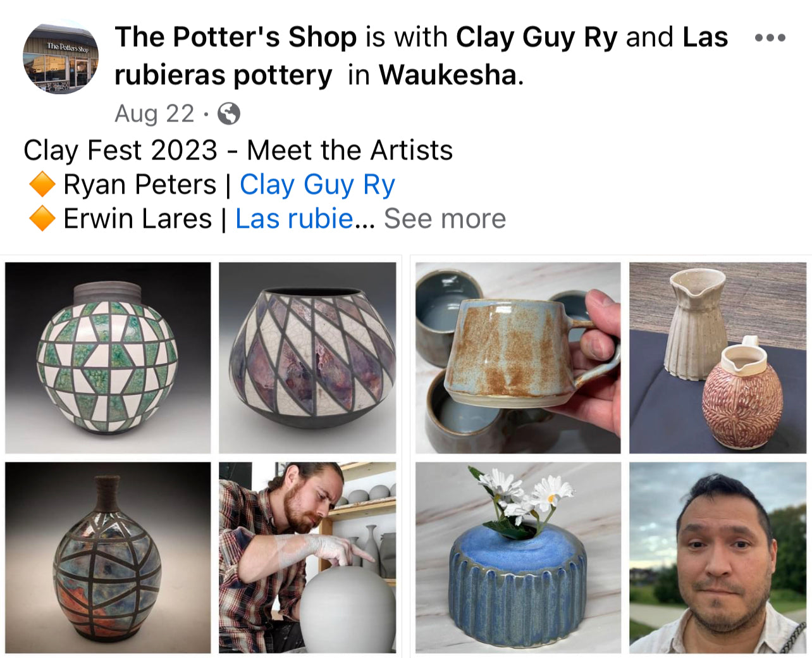This screenshot has height=658, width=812.
Task: View the two pitchers photo
Action: 718,357
